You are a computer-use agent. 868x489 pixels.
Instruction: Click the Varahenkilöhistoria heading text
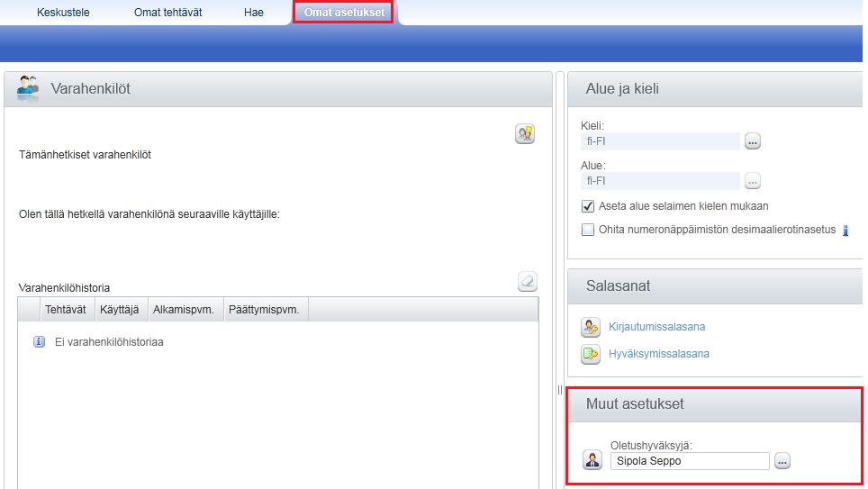pyautogui.click(x=64, y=288)
